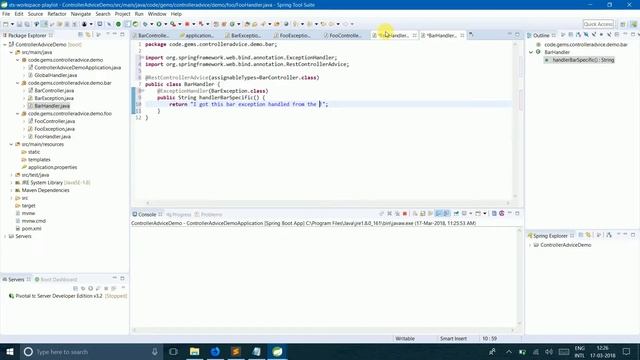Click the Debug bug icon in toolbar
The width and height of the screenshot is (640, 360).
point(145,24)
